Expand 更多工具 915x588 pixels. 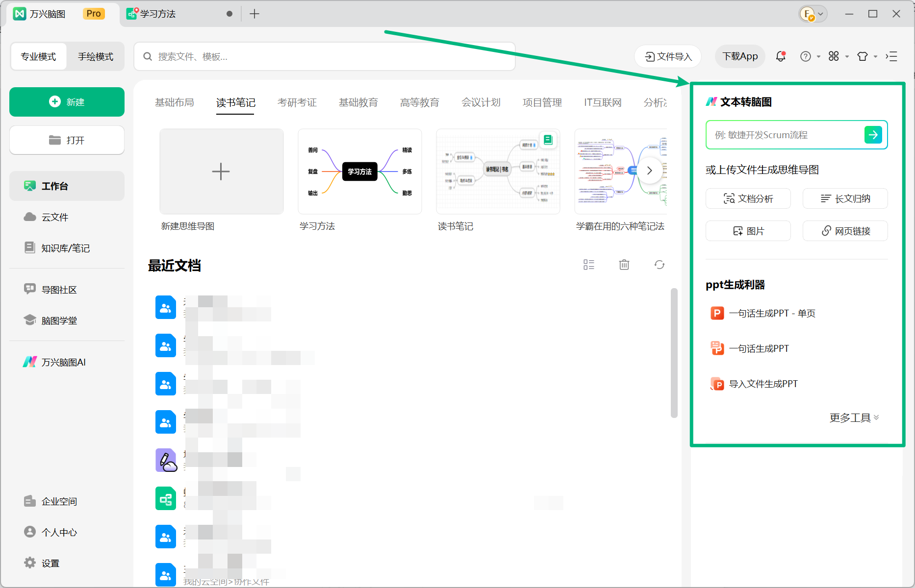click(854, 417)
